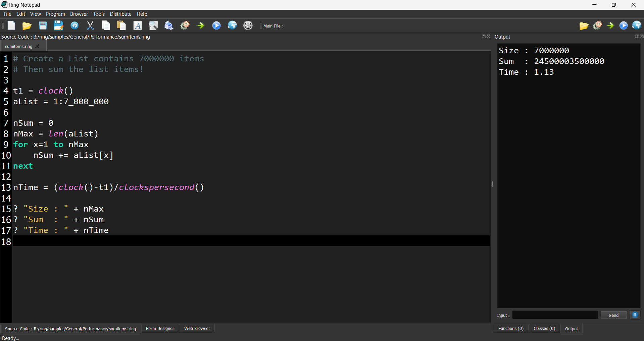Click the 'Size : 7000000' output line

[534, 51]
